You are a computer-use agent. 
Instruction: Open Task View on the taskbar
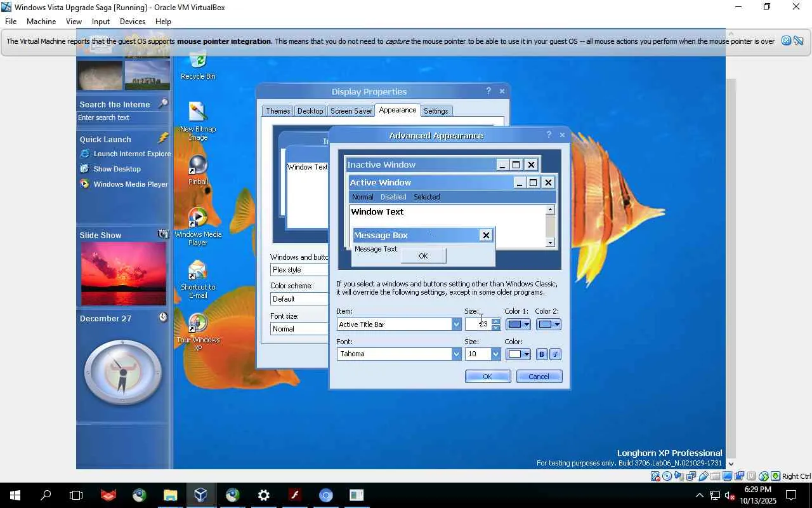(76, 495)
